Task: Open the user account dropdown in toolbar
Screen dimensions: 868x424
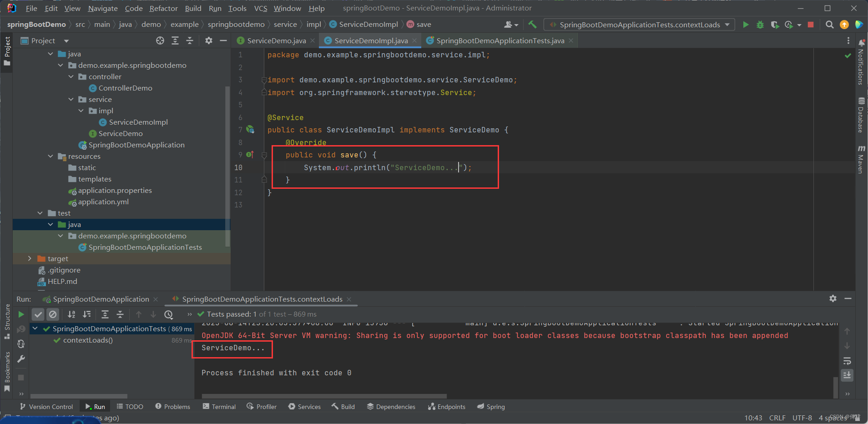Action: (511, 25)
